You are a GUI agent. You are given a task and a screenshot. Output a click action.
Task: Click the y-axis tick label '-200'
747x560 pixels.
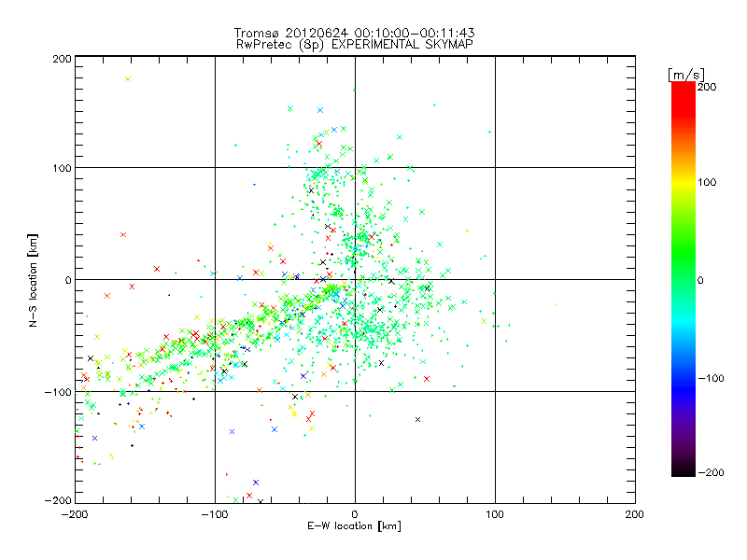pos(58,500)
